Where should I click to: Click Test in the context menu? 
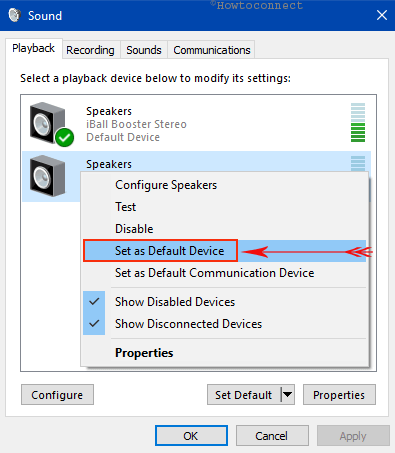125,207
